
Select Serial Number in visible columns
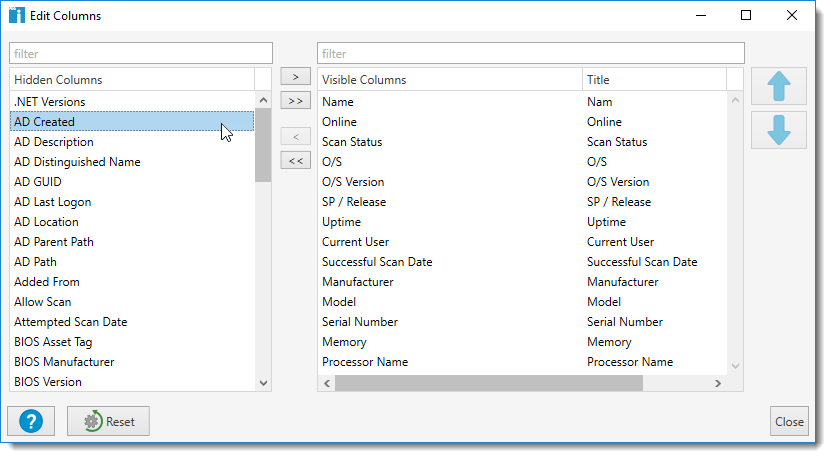(x=360, y=322)
